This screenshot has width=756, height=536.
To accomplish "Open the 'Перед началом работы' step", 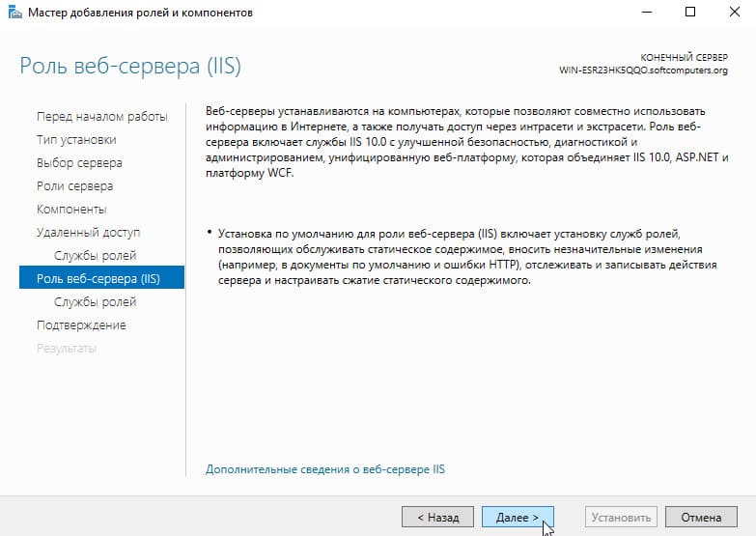I will tap(102, 117).
